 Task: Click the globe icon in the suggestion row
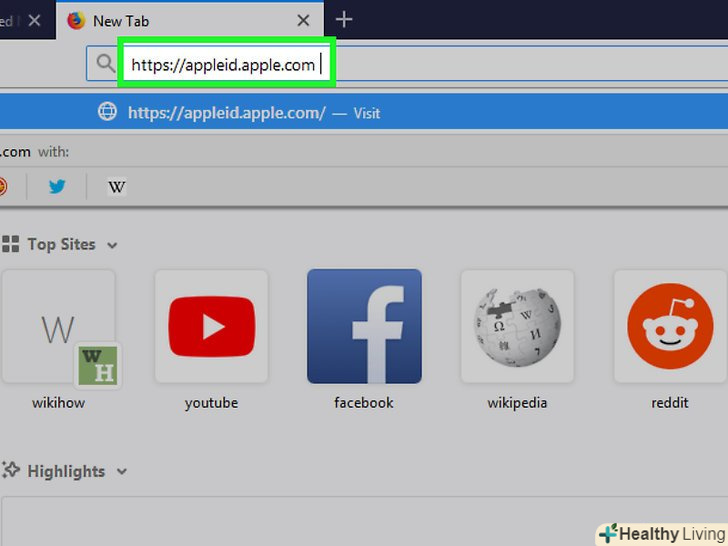[107, 112]
